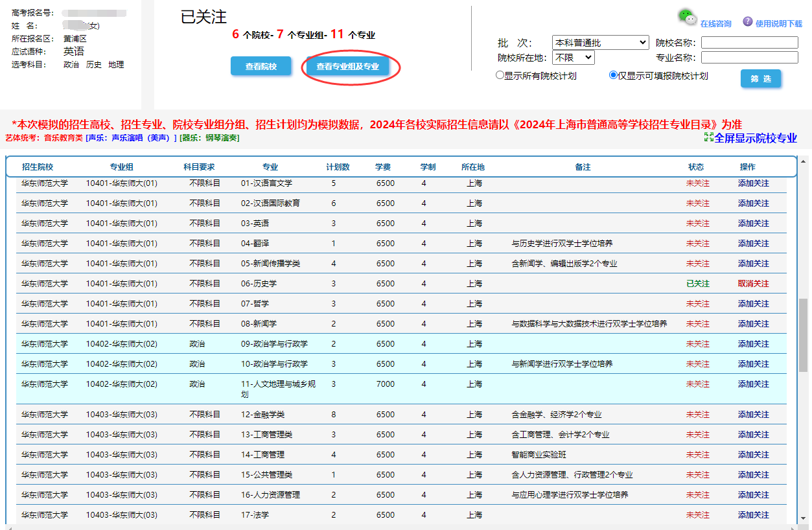The width and height of the screenshot is (812, 530).
Task: Click the 06-历史学 major cell
Action: (x=259, y=284)
